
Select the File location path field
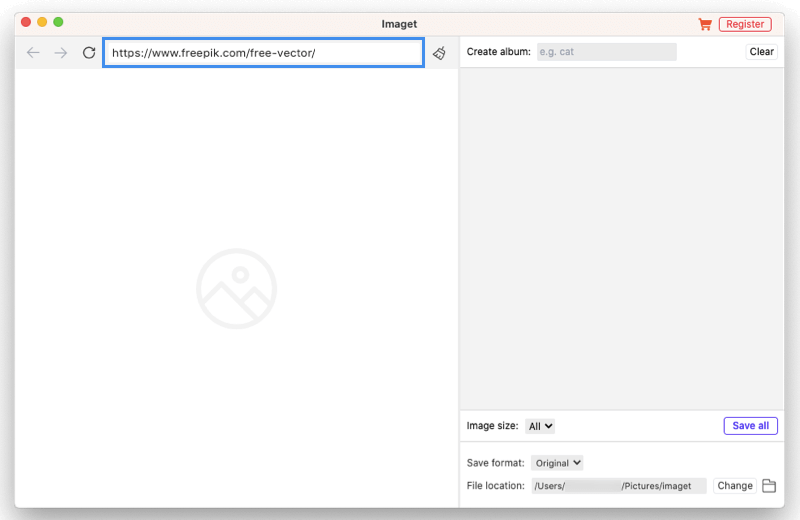[617, 486]
